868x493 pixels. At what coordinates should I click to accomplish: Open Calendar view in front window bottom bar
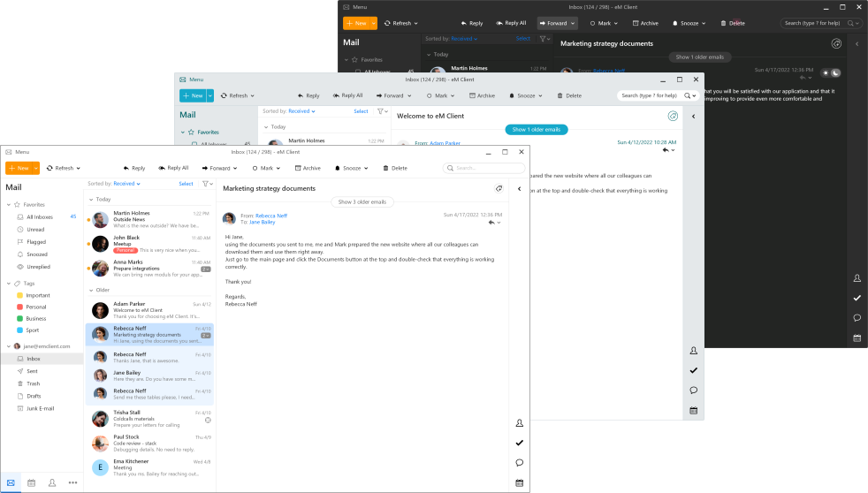point(32,482)
